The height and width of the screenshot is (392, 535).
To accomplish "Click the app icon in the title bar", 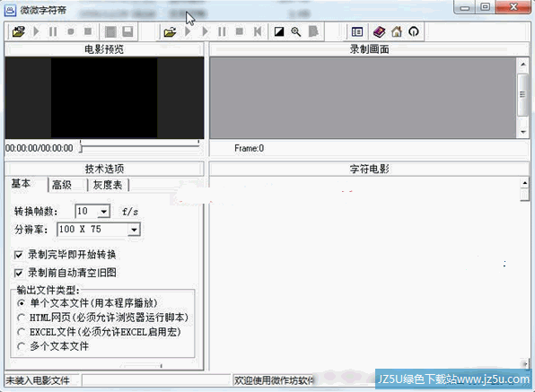I will 10,10.
